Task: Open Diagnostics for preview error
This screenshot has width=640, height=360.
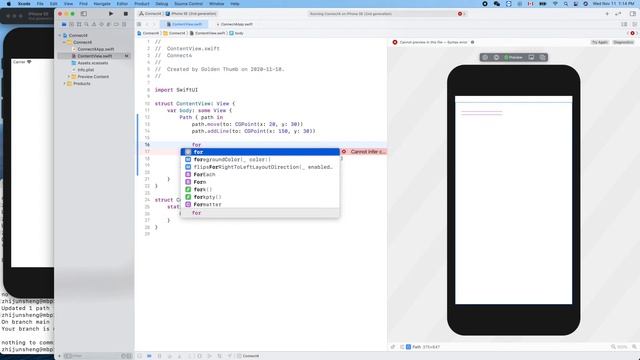Action: (623, 42)
